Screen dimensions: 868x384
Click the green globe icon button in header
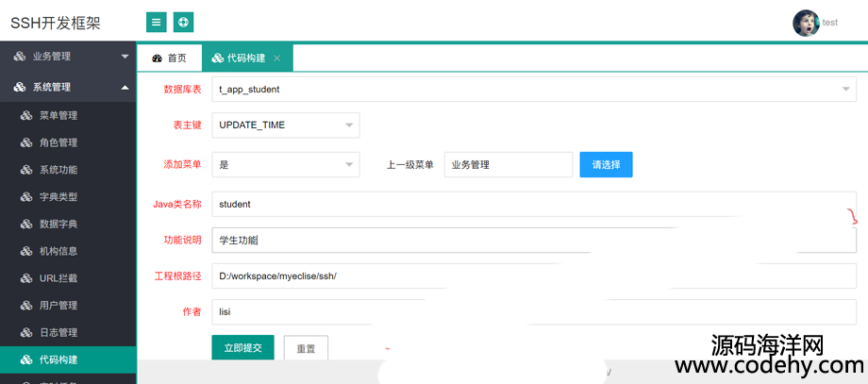tap(183, 22)
